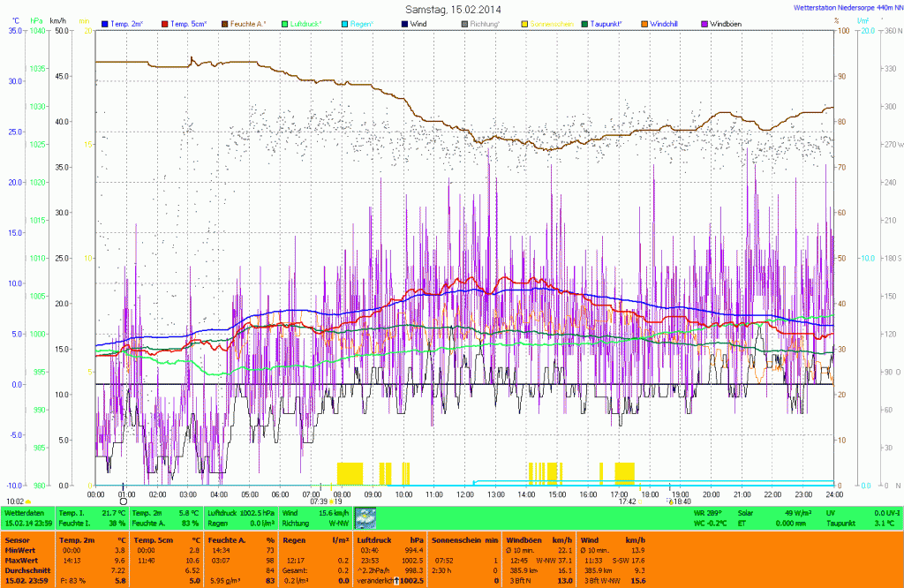The width and height of the screenshot is (904, 588).
Task: Click the 12:00 time axis marker
Action: (x=465, y=494)
